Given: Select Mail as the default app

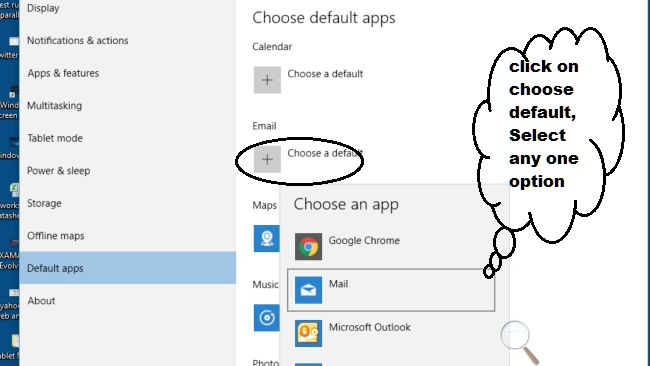Looking at the screenshot, I should click(391, 290).
